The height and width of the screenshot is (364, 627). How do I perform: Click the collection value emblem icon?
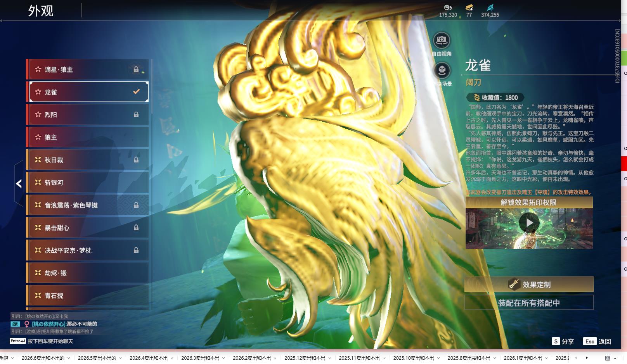476,98
